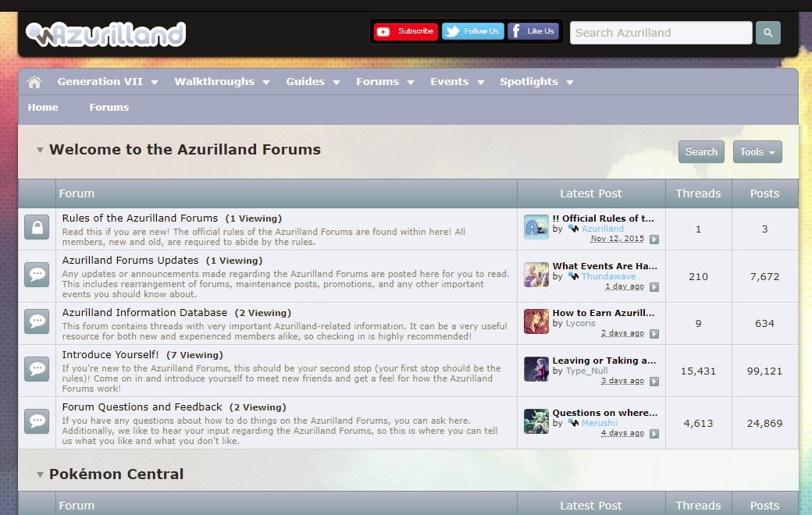Open Azurilland Forums Updates forum
The width and height of the screenshot is (812, 515).
coord(130,261)
